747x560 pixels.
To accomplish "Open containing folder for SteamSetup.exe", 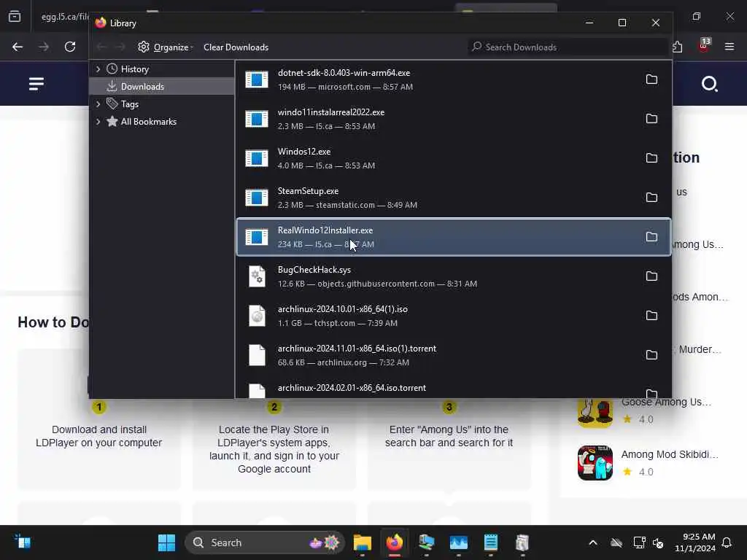I will tap(651, 198).
